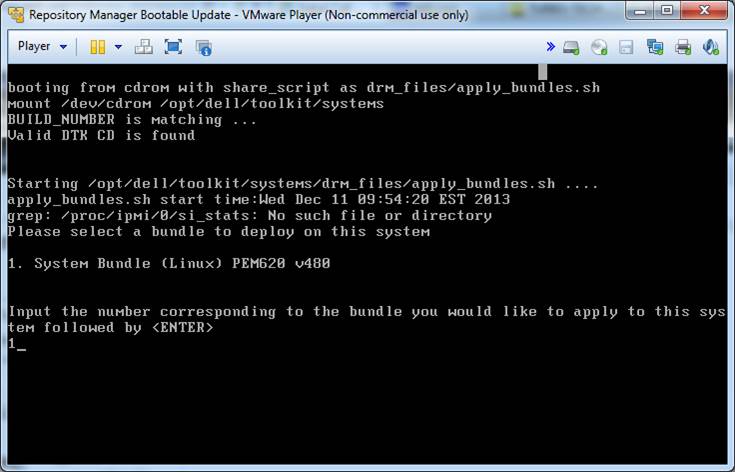This screenshot has width=735, height=472.
Task: Click the printer device icon
Action: coord(683,47)
